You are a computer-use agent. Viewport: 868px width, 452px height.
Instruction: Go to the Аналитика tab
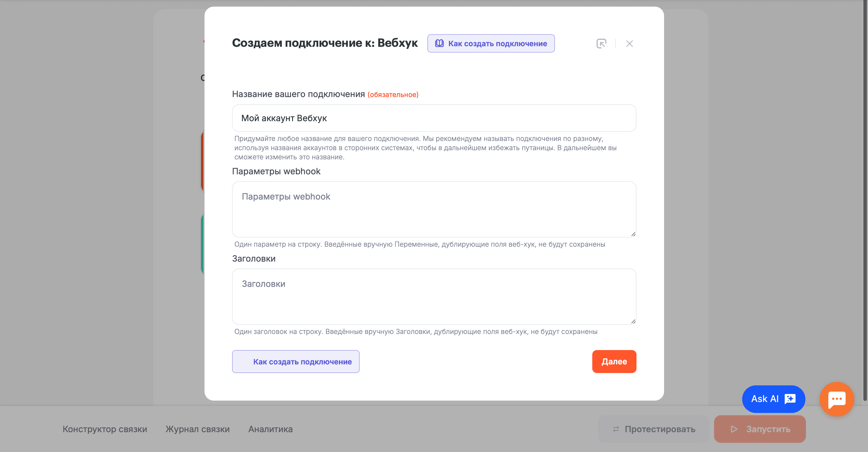click(x=270, y=429)
